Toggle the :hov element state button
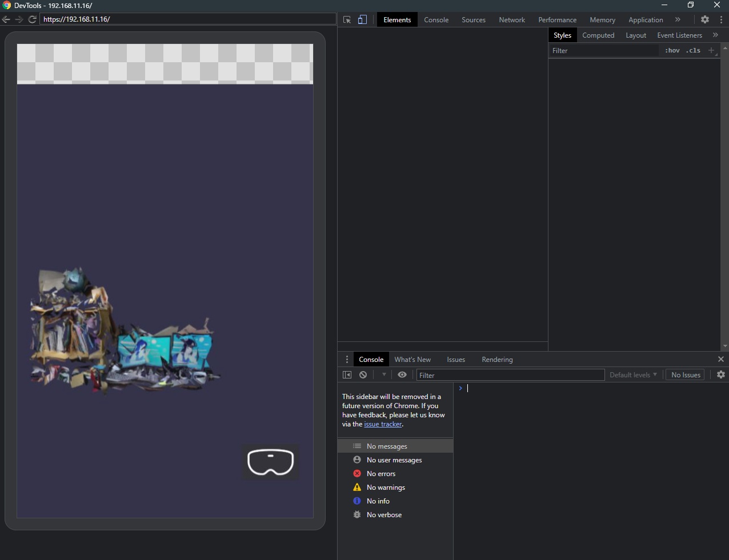 [672, 50]
